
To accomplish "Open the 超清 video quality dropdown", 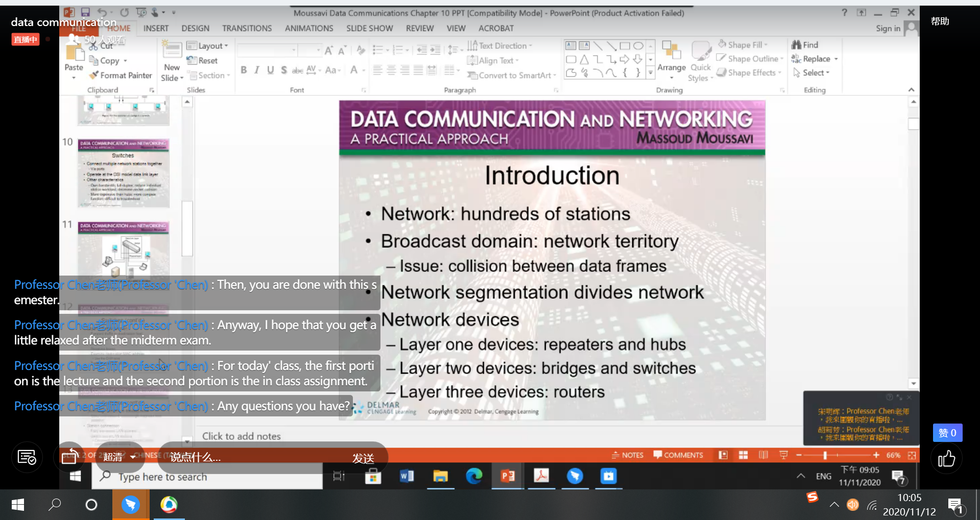I will [119, 457].
